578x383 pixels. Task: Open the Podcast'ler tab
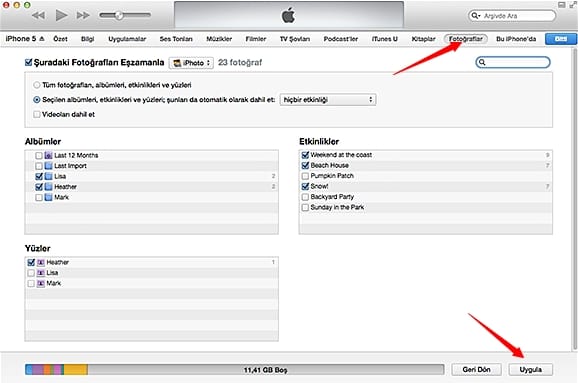(x=341, y=39)
